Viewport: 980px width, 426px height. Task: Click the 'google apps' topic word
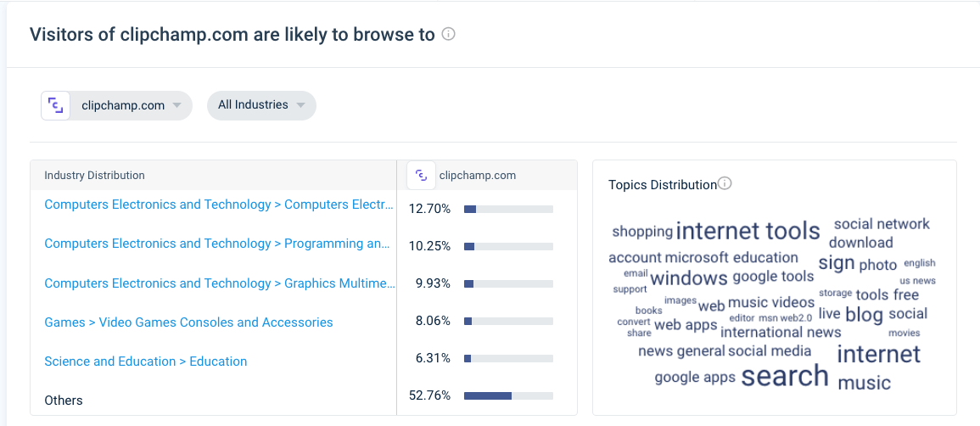[x=695, y=378]
